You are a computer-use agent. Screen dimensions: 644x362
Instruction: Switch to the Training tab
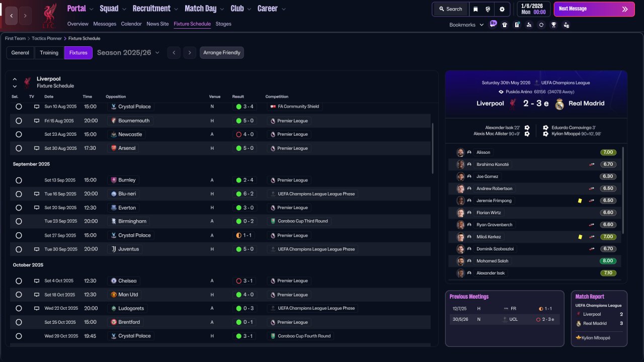click(49, 53)
